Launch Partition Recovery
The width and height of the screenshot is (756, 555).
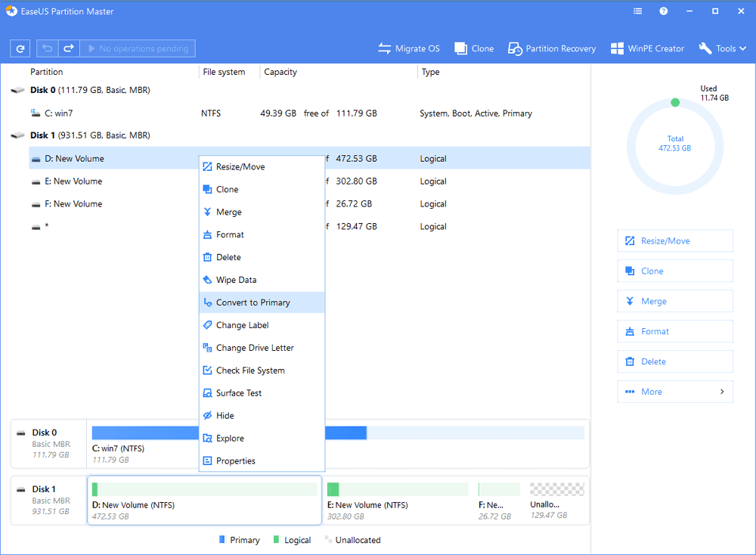(552, 48)
